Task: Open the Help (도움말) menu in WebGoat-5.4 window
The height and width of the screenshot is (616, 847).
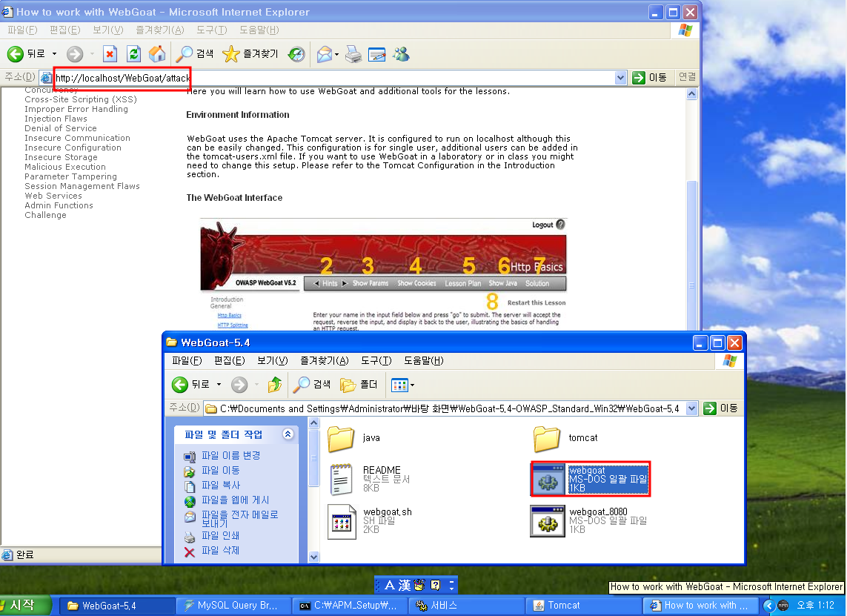Action: 424,360
